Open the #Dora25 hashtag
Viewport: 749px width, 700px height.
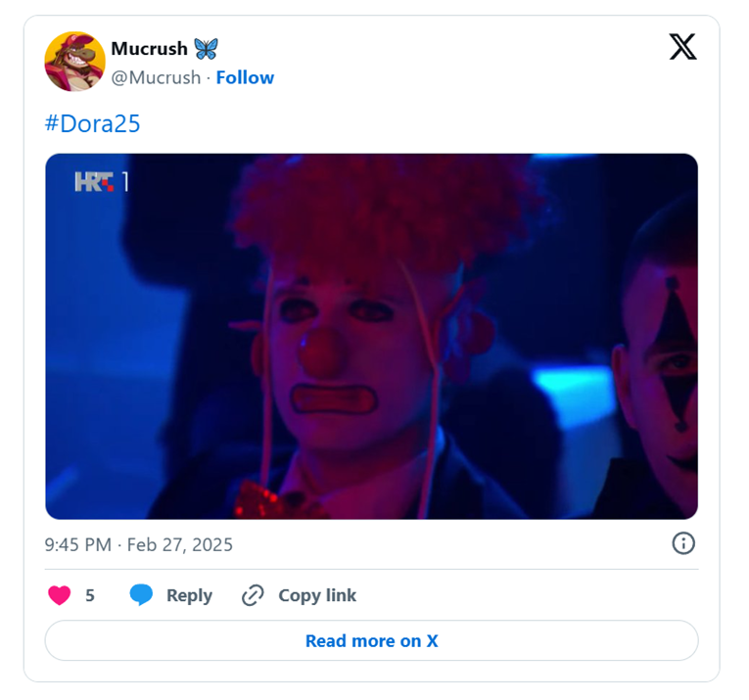tap(92, 124)
